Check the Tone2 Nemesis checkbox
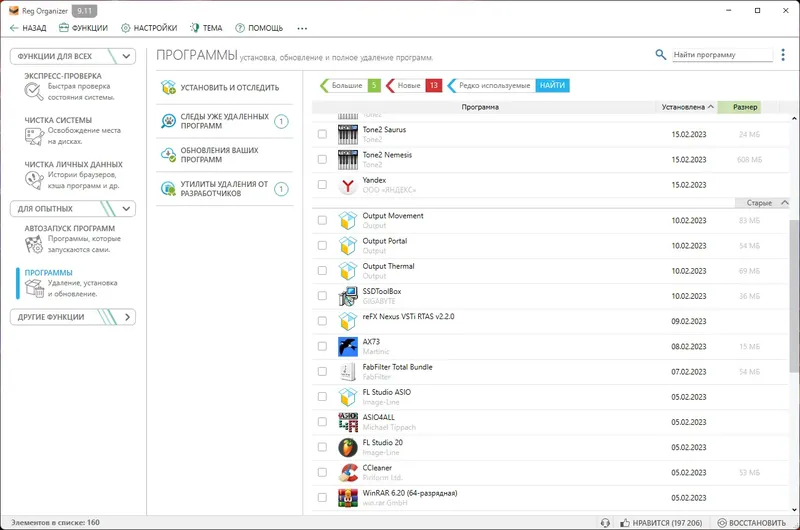The height and width of the screenshot is (530, 800). click(x=322, y=160)
